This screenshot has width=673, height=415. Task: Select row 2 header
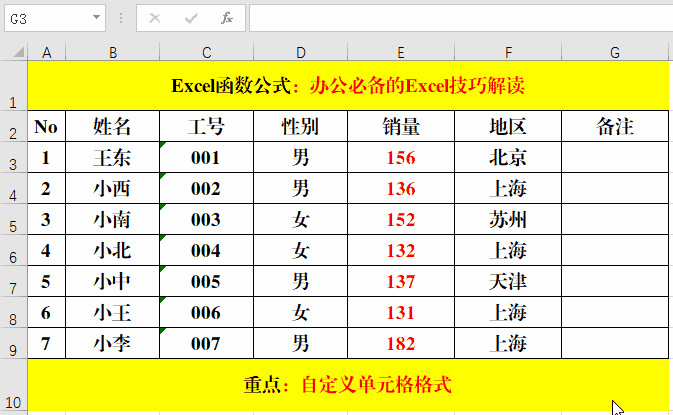(x=13, y=126)
